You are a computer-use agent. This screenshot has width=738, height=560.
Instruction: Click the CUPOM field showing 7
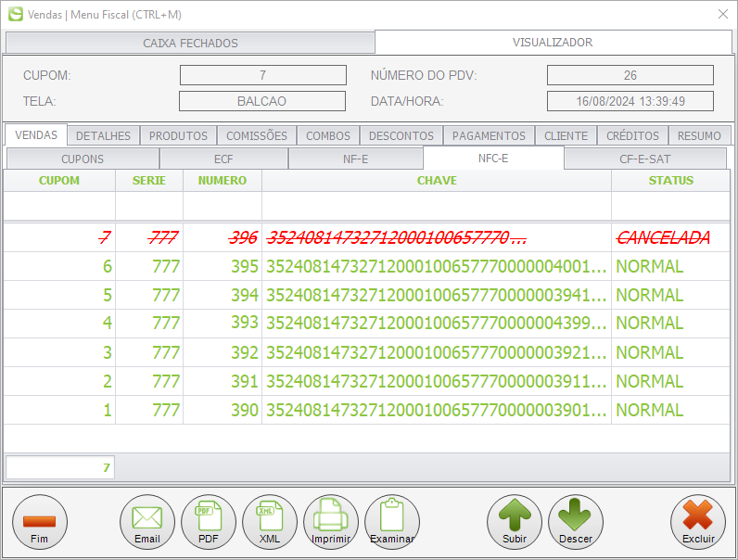tap(263, 75)
